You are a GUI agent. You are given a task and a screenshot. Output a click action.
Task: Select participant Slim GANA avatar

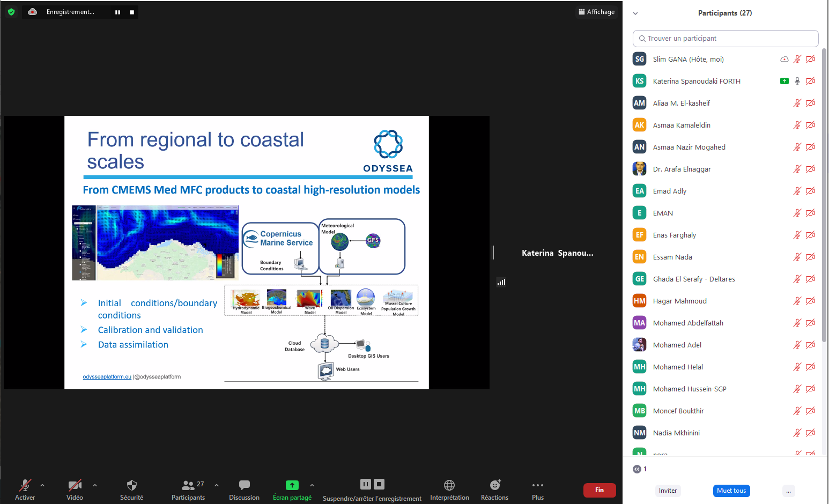pos(640,59)
